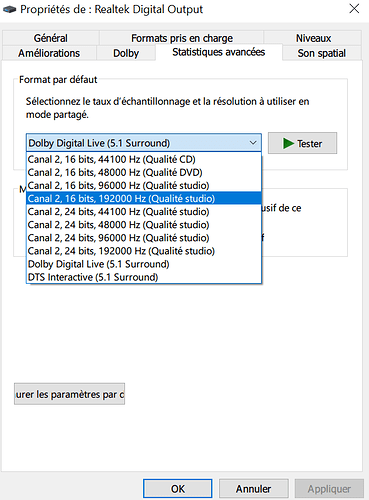This screenshot has width=369, height=500.
Task: Click the Annuler button
Action: point(253,489)
